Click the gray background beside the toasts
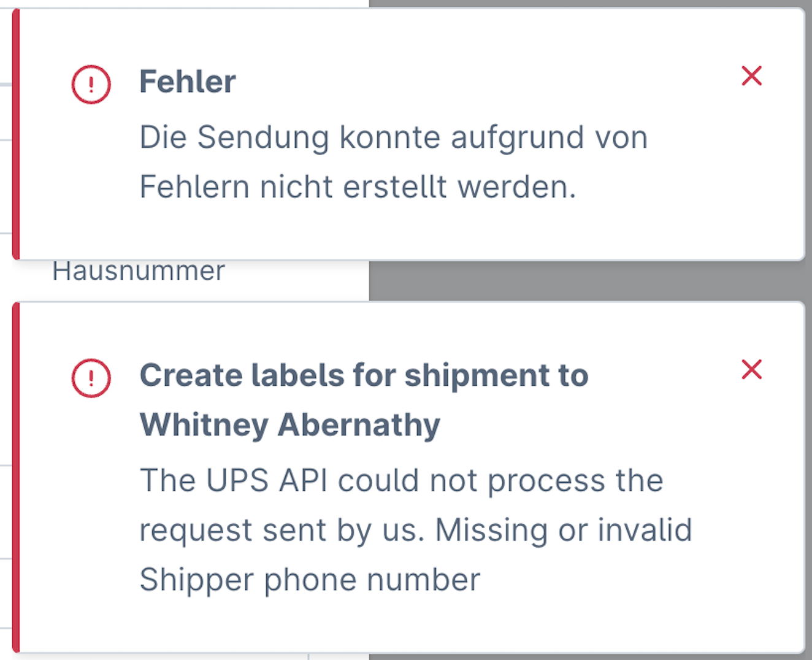Viewport: 812px width, 660px height. [x=589, y=279]
